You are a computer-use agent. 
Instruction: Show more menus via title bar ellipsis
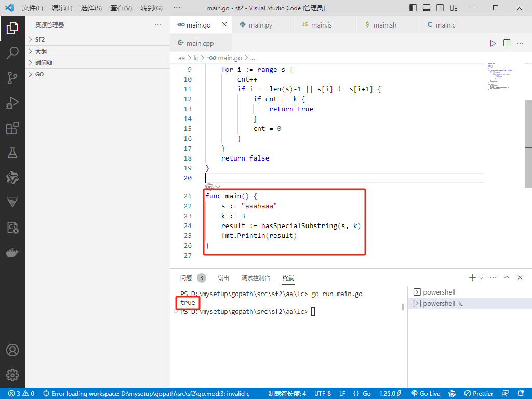[x=177, y=8]
